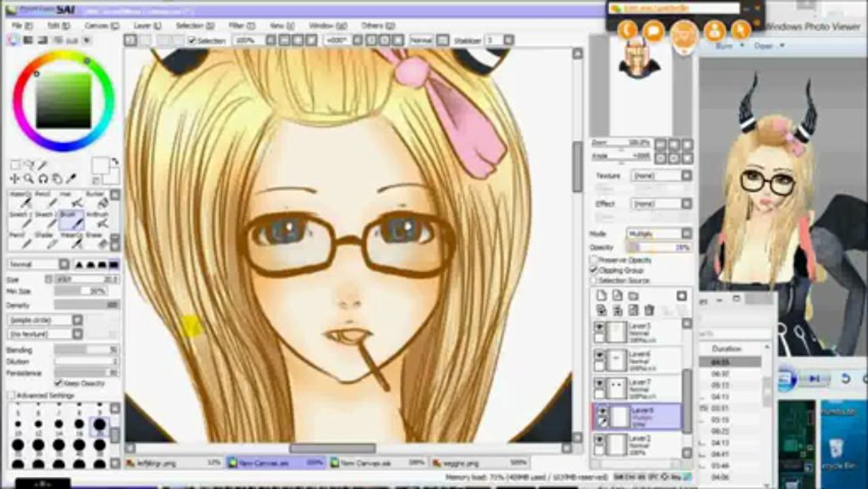Toggle the Keep Opacity checkbox

(58, 383)
